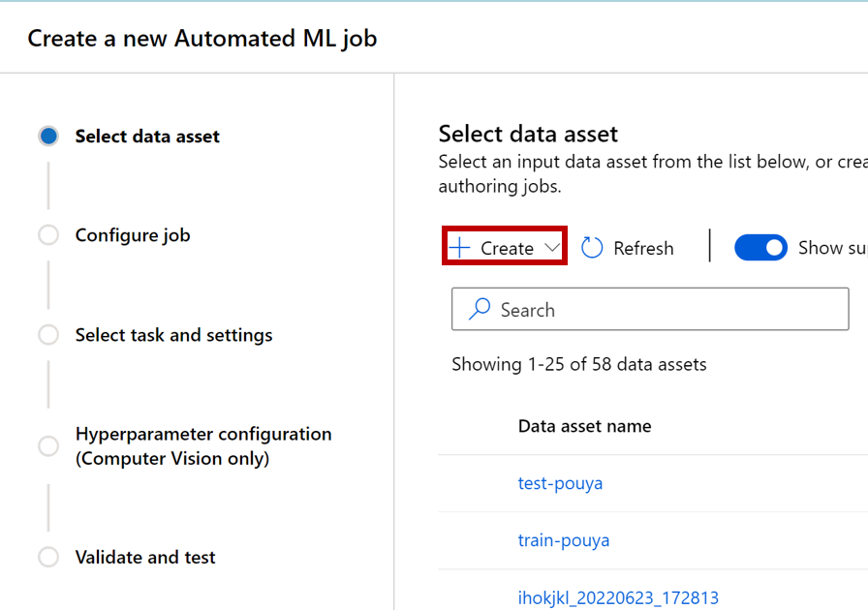Click the filled Select data asset step circle

48,136
